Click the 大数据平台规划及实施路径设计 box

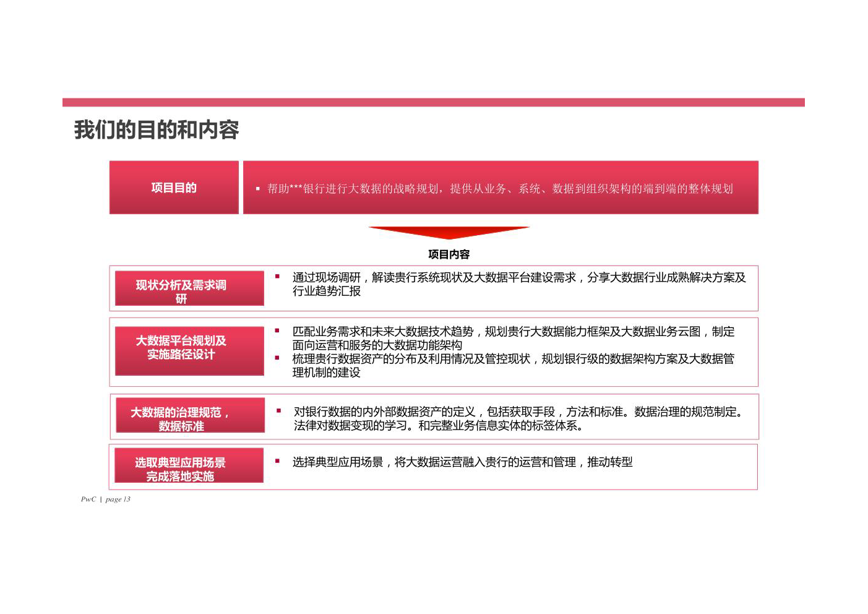tap(189, 351)
